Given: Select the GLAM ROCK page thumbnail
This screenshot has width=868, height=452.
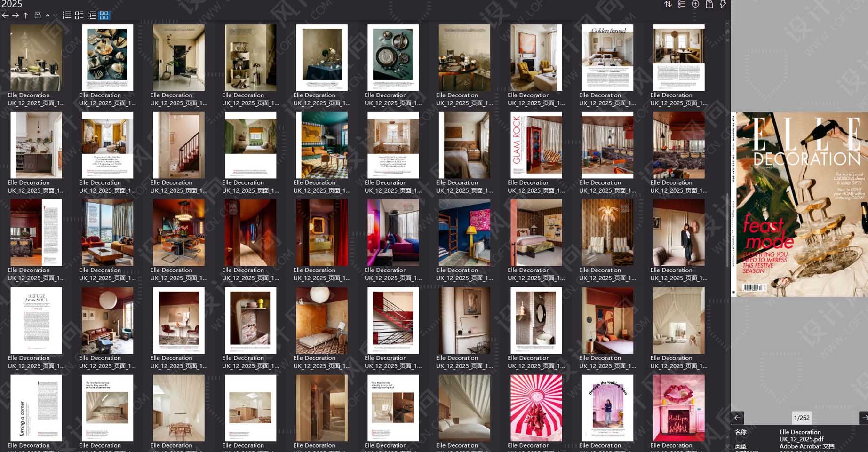Looking at the screenshot, I should (535, 146).
